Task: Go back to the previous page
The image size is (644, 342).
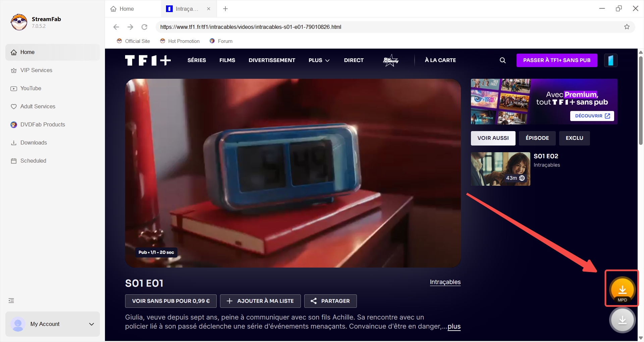Action: tap(116, 27)
